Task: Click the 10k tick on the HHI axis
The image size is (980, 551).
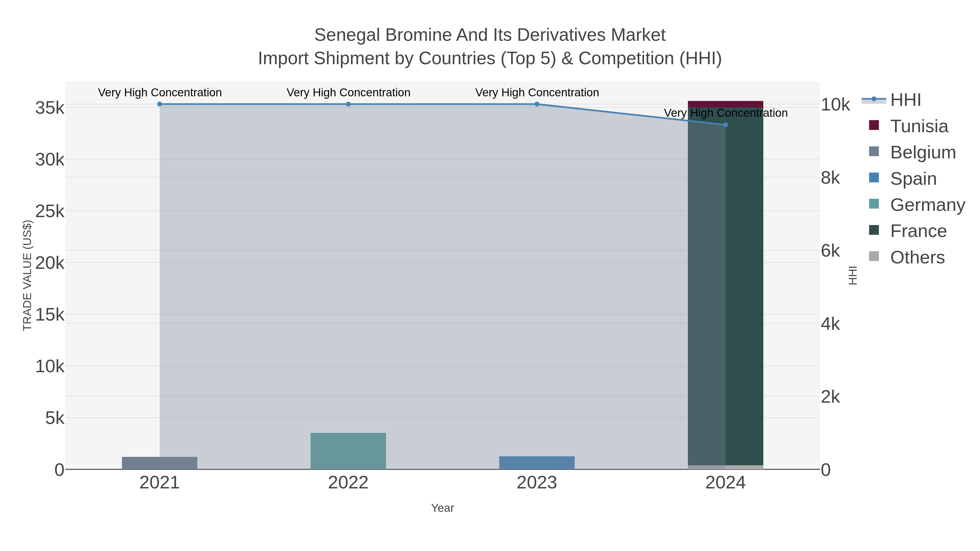Action: (x=835, y=104)
